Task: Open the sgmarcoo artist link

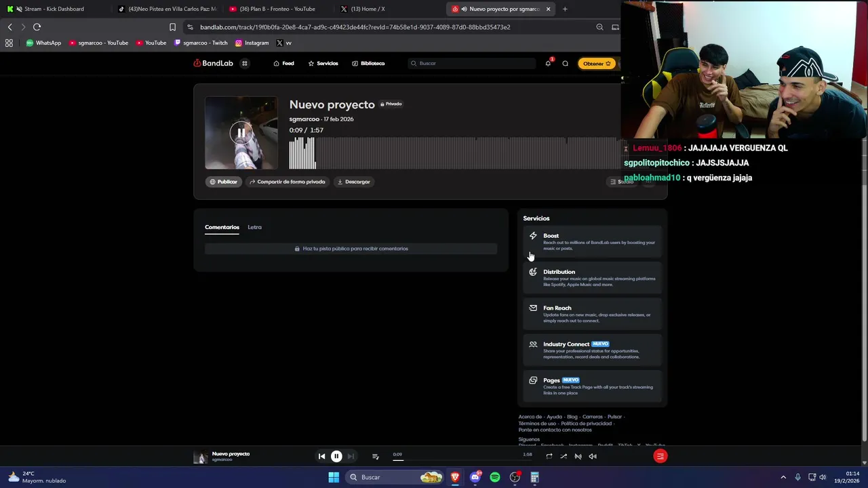Action: (304, 119)
